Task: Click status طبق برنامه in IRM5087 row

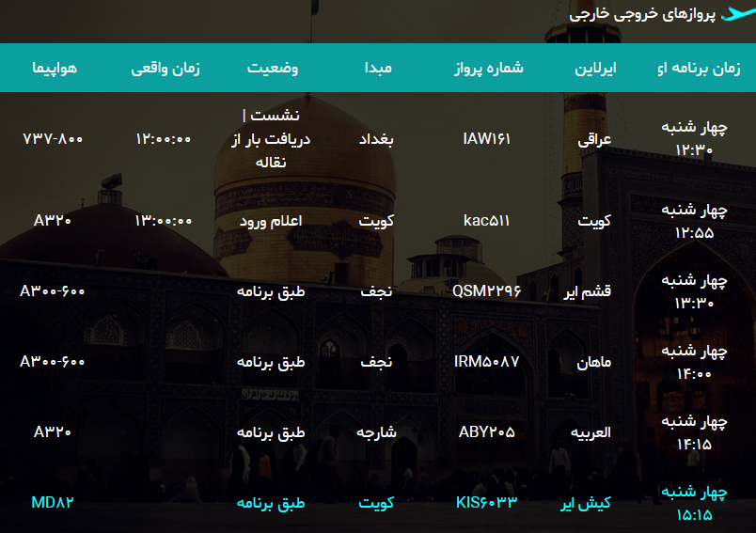Action: [271, 362]
